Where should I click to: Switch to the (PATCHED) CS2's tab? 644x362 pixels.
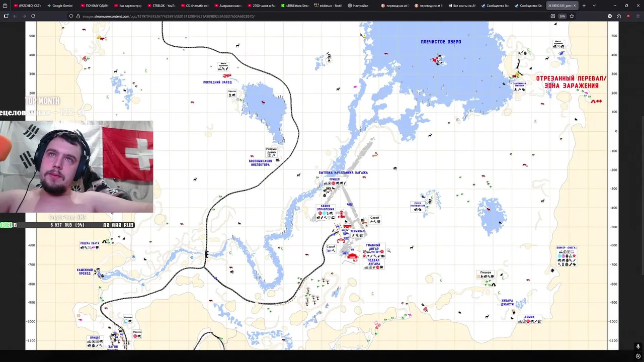coord(28,6)
